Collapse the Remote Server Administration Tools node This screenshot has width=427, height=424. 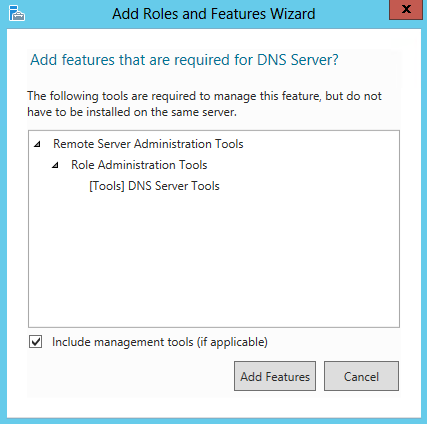[37, 144]
